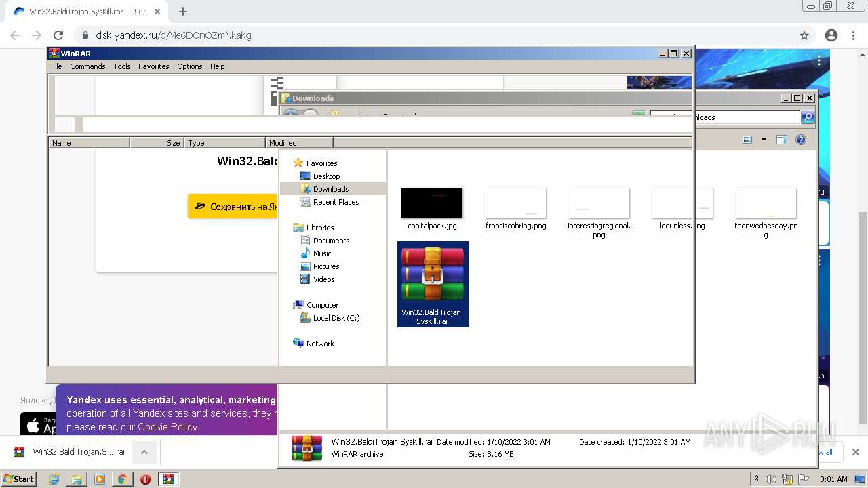Viewport: 868px width, 488px height.
Task: Open media player taskbar icon
Action: coord(100,479)
